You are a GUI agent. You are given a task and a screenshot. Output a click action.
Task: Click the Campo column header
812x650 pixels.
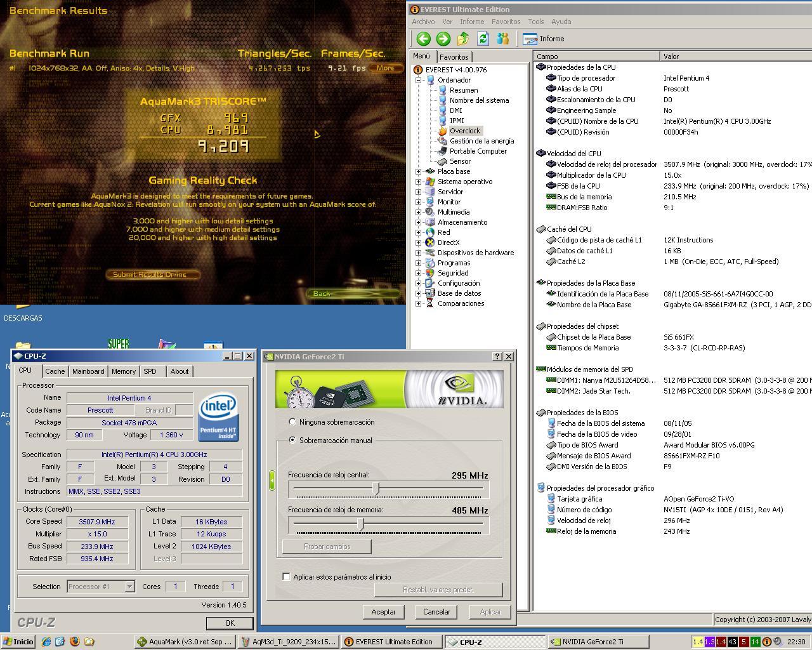[x=596, y=56]
